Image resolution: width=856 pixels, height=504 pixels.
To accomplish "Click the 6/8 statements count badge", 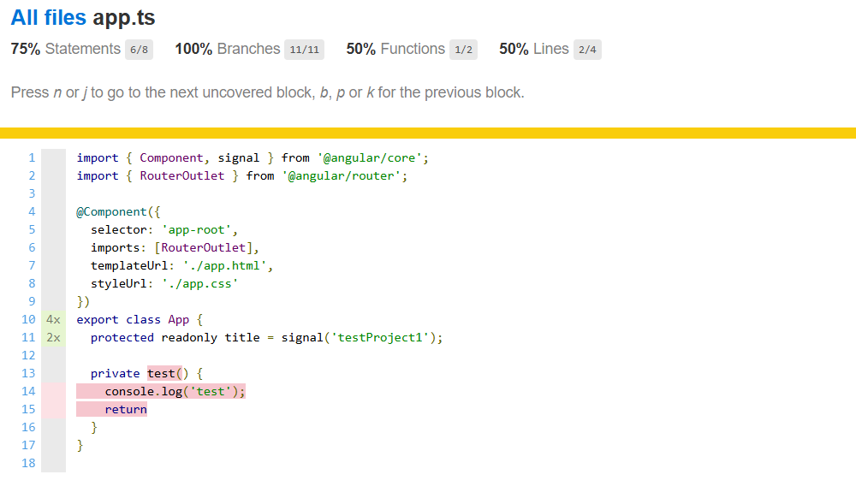I will [x=139, y=50].
